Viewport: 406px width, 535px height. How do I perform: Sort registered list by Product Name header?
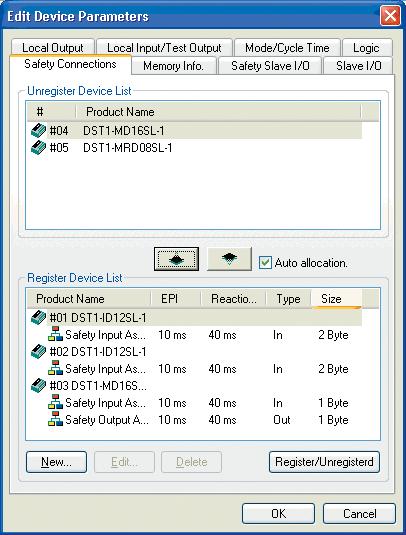pos(89,299)
